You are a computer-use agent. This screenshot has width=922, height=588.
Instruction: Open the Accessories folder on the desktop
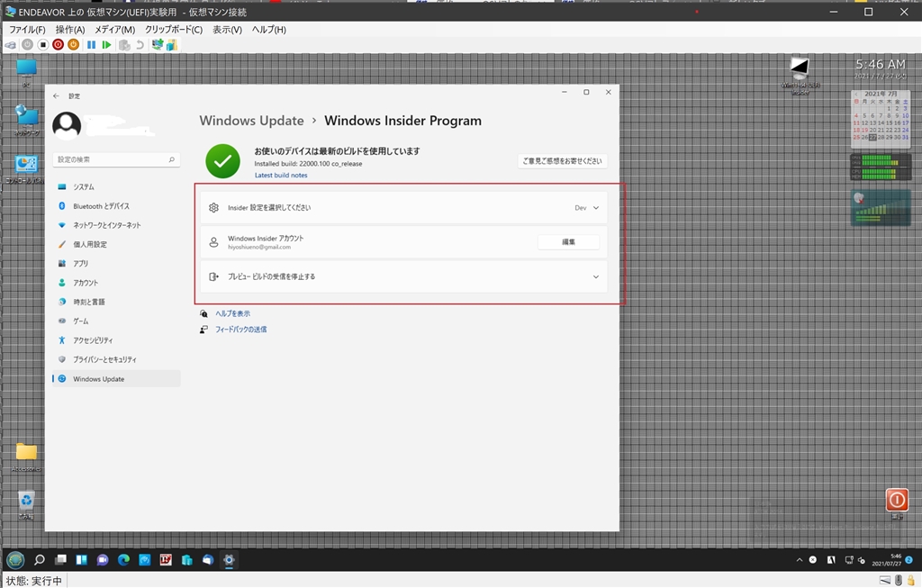point(26,457)
